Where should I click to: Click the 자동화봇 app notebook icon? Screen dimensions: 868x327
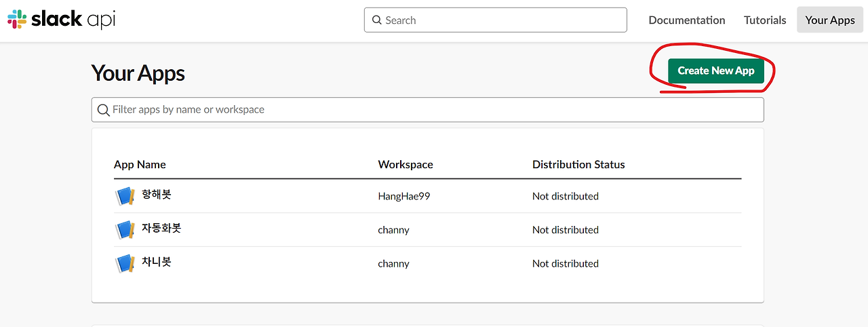(x=125, y=230)
